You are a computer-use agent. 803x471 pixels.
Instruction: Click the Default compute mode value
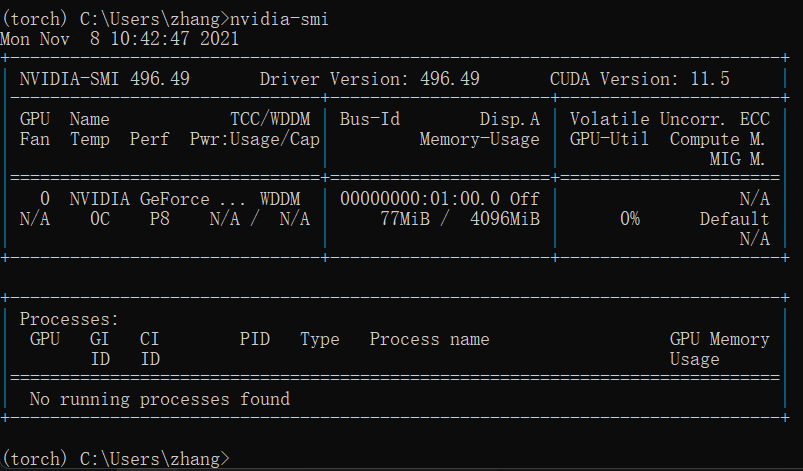[x=734, y=219]
